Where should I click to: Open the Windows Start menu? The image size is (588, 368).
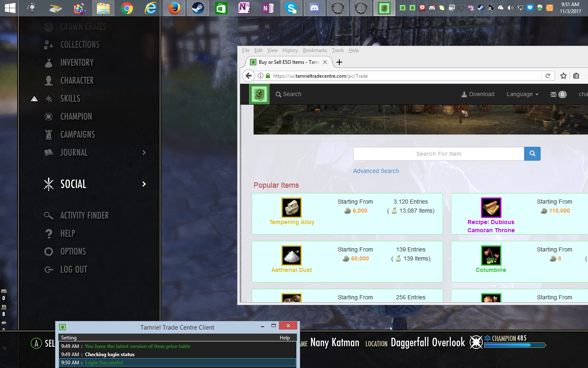10,8
